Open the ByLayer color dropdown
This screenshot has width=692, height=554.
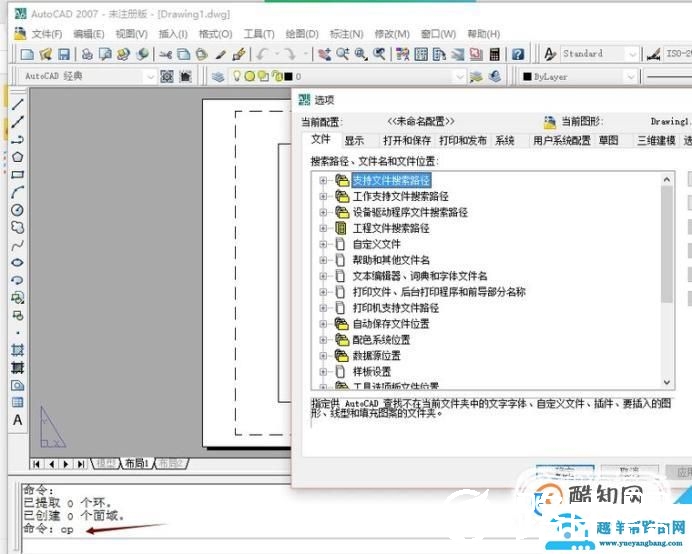click(631, 77)
